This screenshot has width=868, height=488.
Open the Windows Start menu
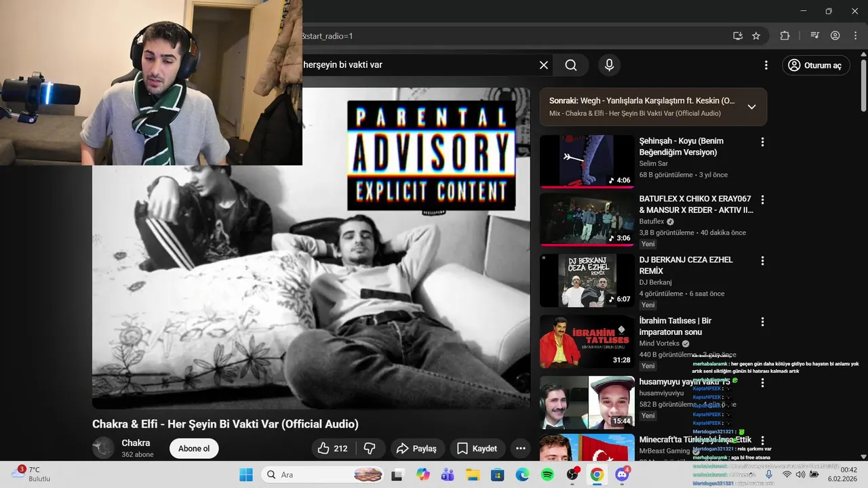click(245, 475)
